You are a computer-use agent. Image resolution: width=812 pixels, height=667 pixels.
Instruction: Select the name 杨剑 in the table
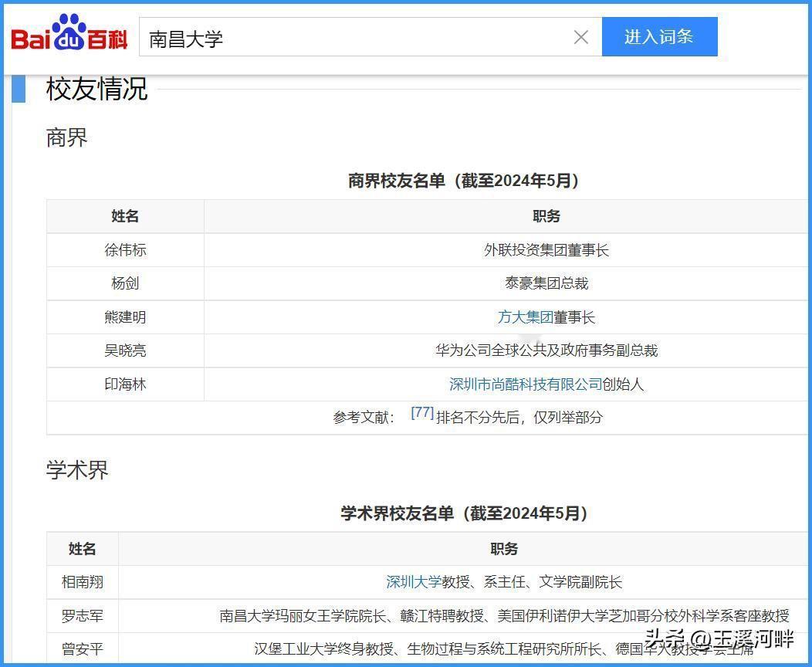click(x=125, y=283)
